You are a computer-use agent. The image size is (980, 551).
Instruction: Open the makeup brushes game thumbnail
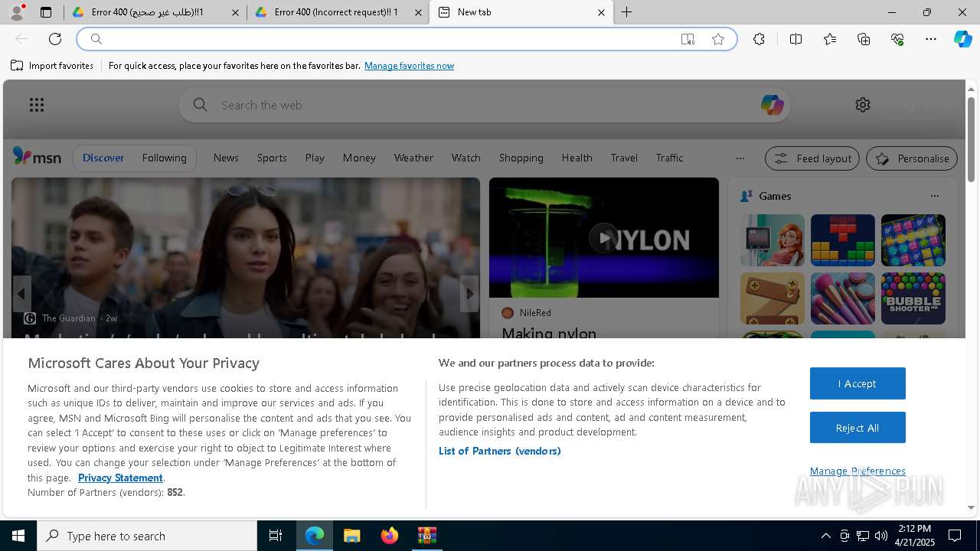click(x=842, y=298)
